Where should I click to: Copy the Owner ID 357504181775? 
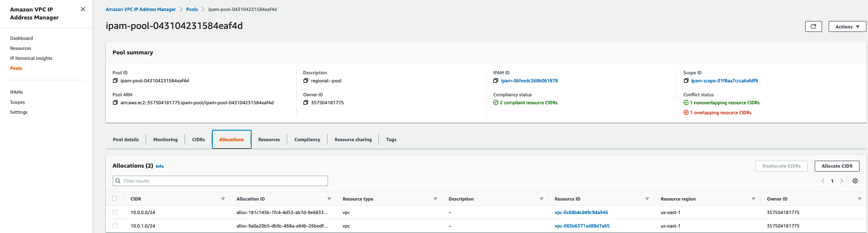(306, 103)
